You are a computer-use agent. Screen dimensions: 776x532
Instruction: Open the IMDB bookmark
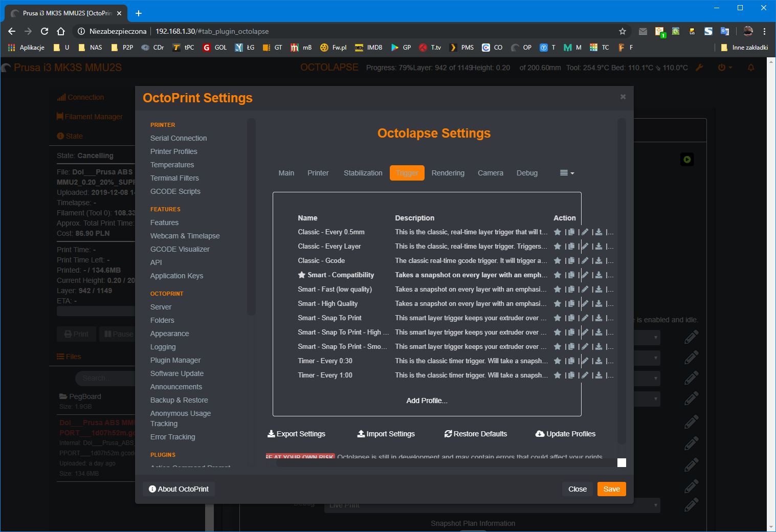click(x=369, y=48)
